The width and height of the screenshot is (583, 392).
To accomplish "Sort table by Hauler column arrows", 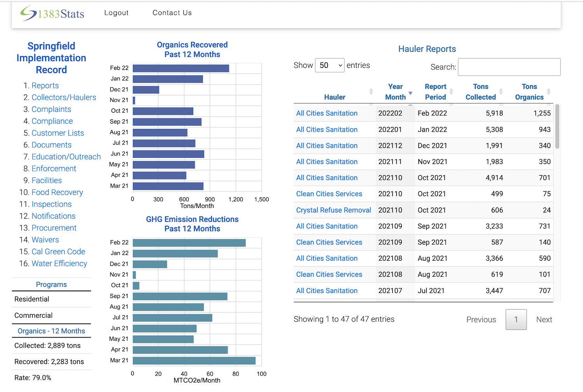I will coord(371,92).
